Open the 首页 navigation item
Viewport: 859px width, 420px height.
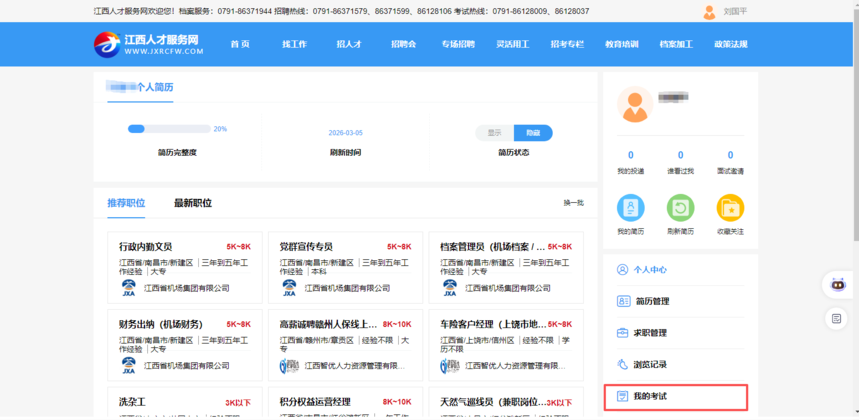240,44
